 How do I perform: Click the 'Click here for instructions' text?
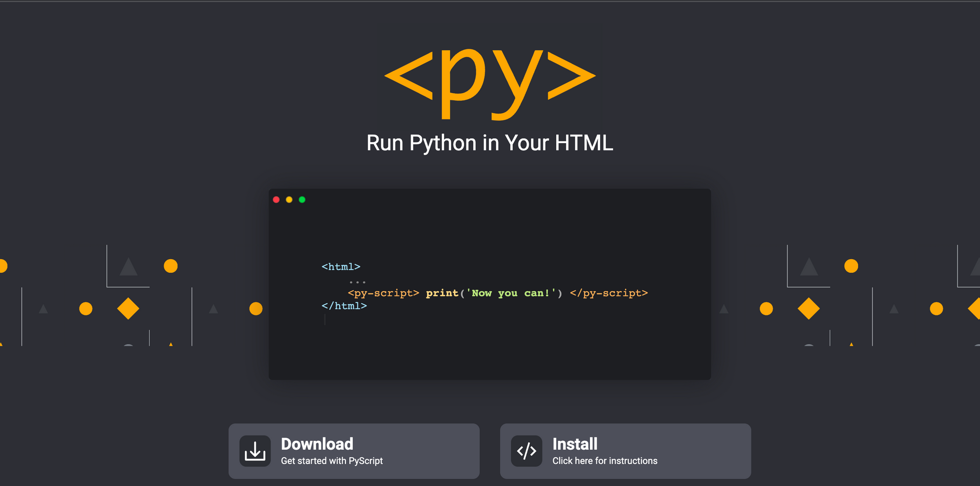click(605, 461)
